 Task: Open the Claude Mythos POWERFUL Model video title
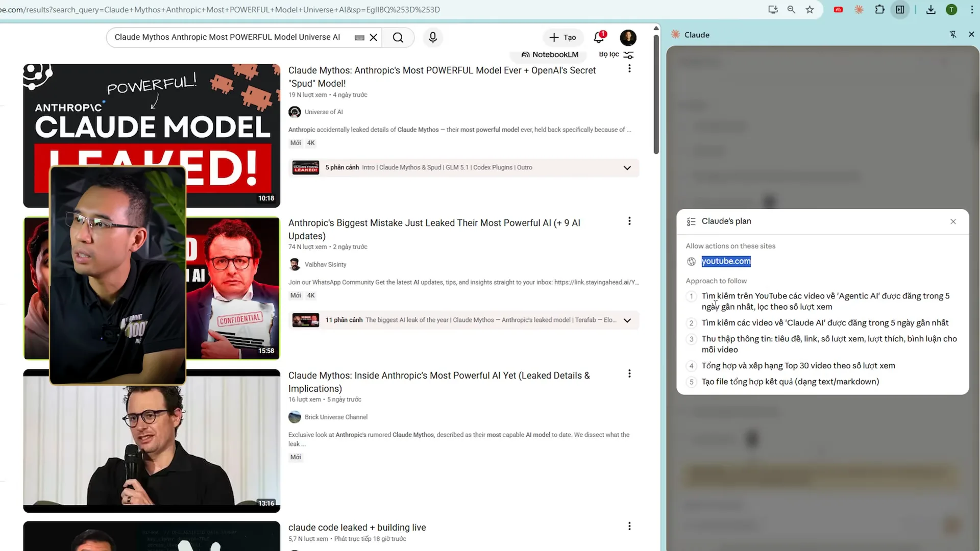coord(442,77)
